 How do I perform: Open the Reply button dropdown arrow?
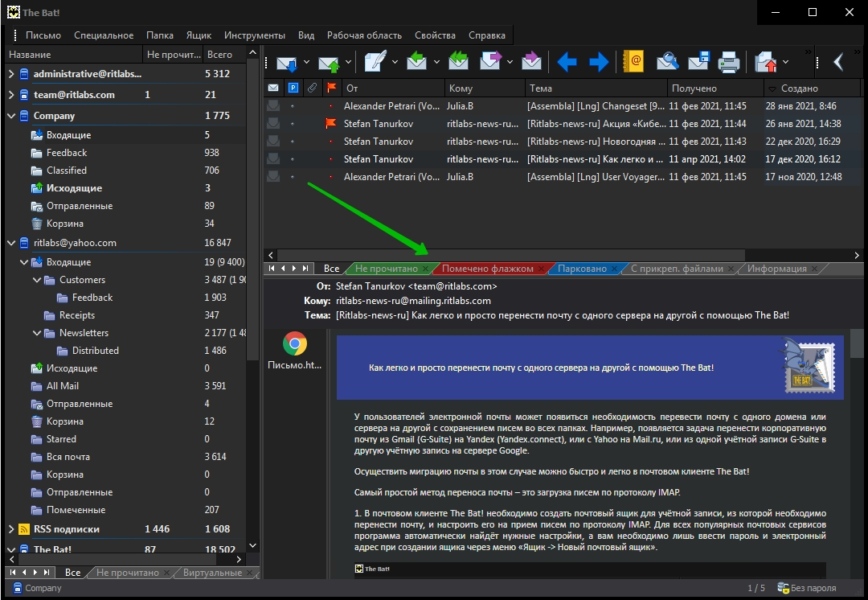tap(436, 61)
